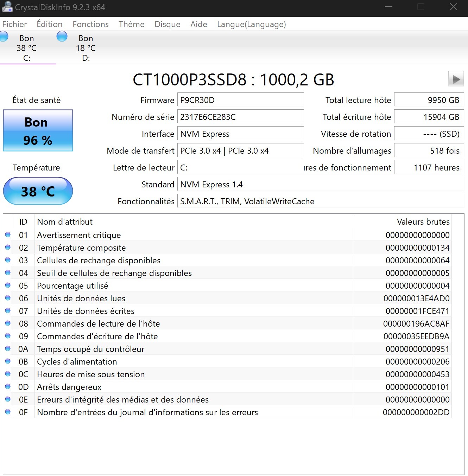Image resolution: width=468 pixels, height=476 pixels.
Task: Click the total host writes value 15904 GB
Action: 429,117
